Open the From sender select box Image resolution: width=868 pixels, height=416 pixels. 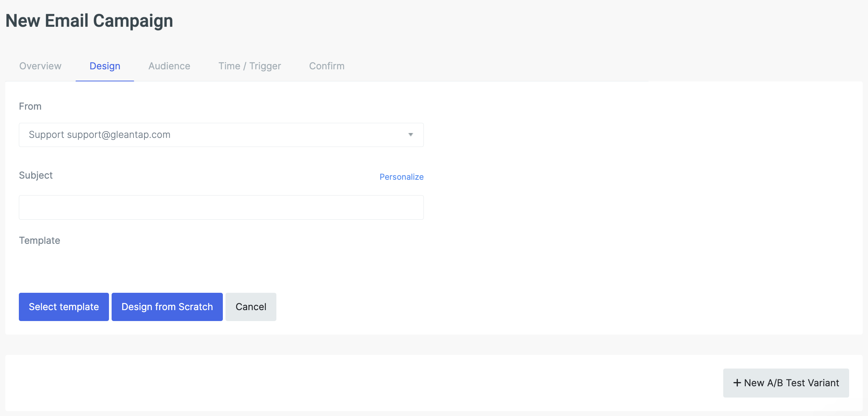221,135
